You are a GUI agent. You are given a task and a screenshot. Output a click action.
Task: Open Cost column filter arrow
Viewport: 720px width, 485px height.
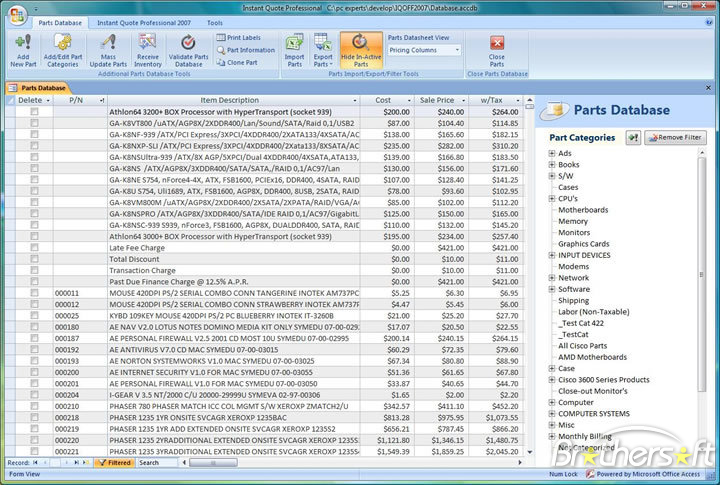pyautogui.click(x=409, y=101)
